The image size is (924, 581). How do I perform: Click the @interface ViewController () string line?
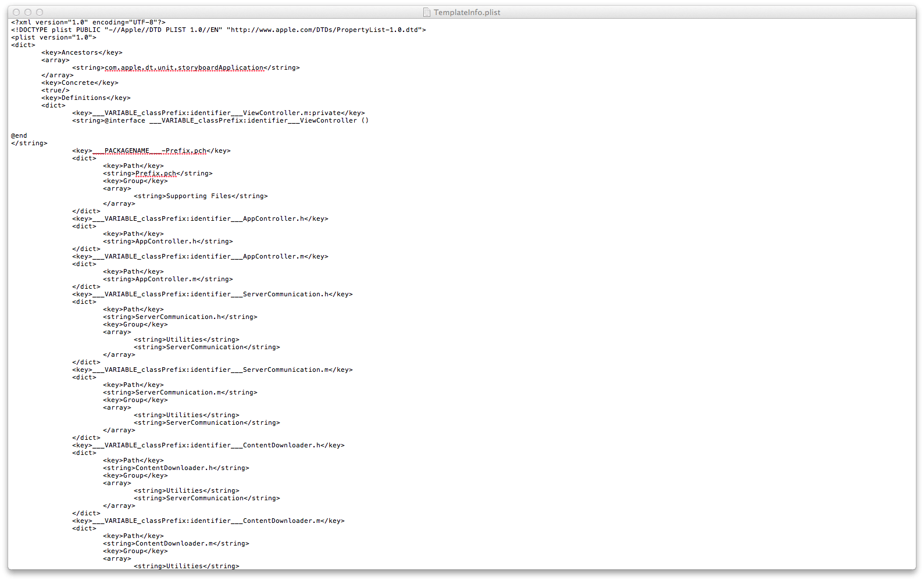click(x=220, y=120)
